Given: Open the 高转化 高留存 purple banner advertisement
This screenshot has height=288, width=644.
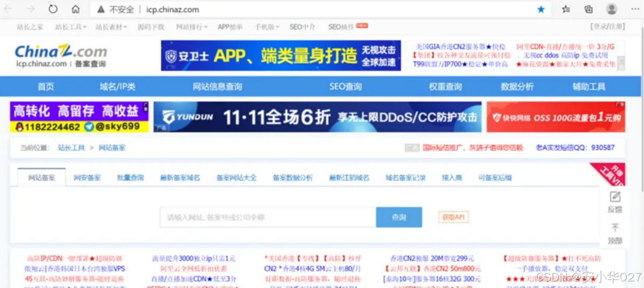Looking at the screenshot, I should pos(79,117).
